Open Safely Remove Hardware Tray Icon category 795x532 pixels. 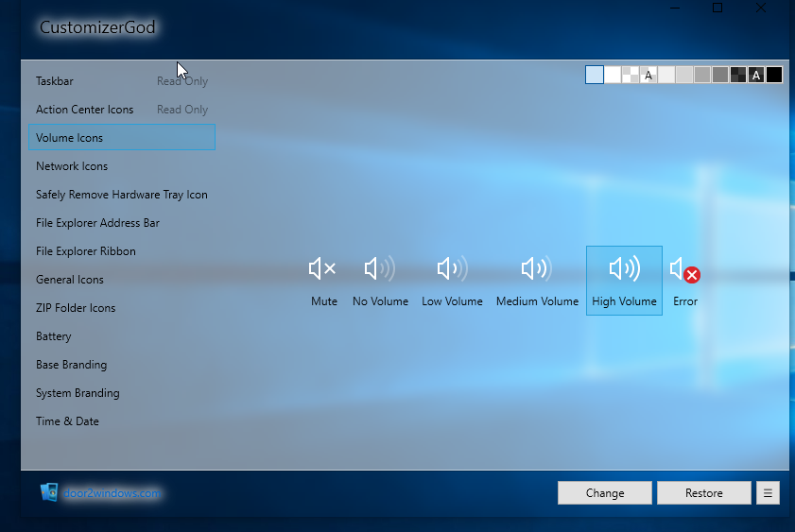122,195
